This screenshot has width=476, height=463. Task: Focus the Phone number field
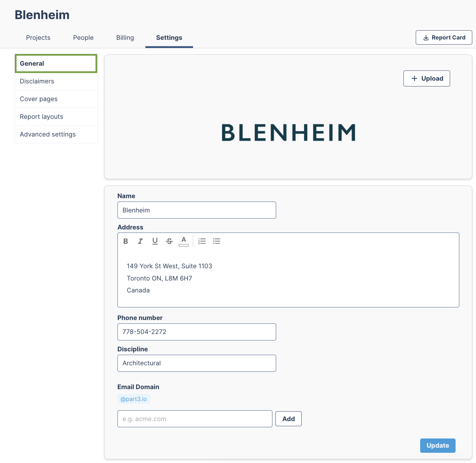[x=197, y=332]
